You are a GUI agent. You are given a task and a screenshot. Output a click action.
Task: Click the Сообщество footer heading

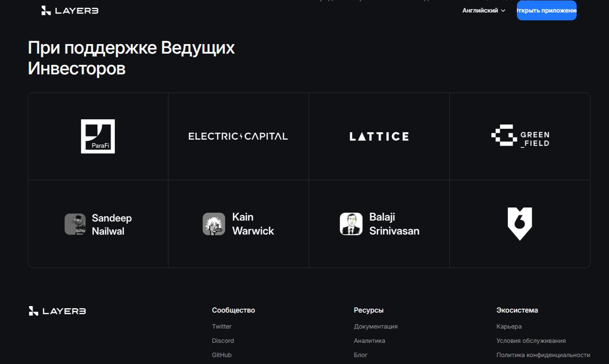coord(233,310)
